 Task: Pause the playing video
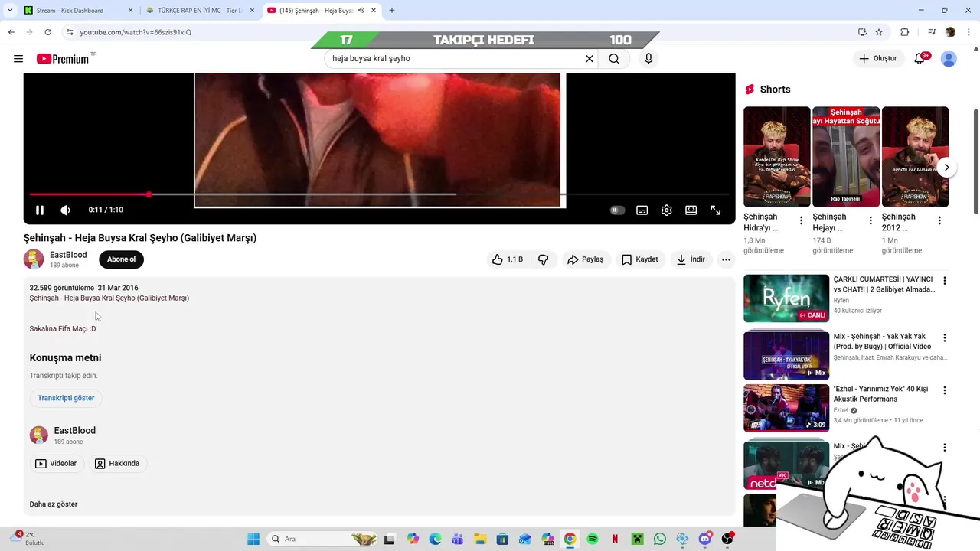pos(40,210)
